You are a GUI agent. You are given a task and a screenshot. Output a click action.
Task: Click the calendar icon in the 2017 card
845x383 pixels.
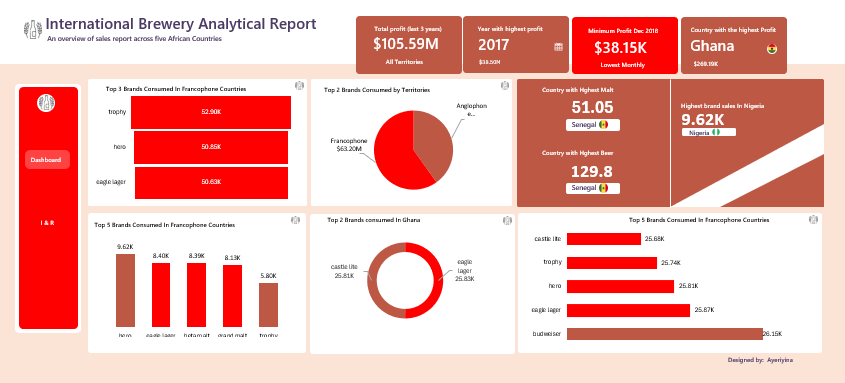point(558,47)
